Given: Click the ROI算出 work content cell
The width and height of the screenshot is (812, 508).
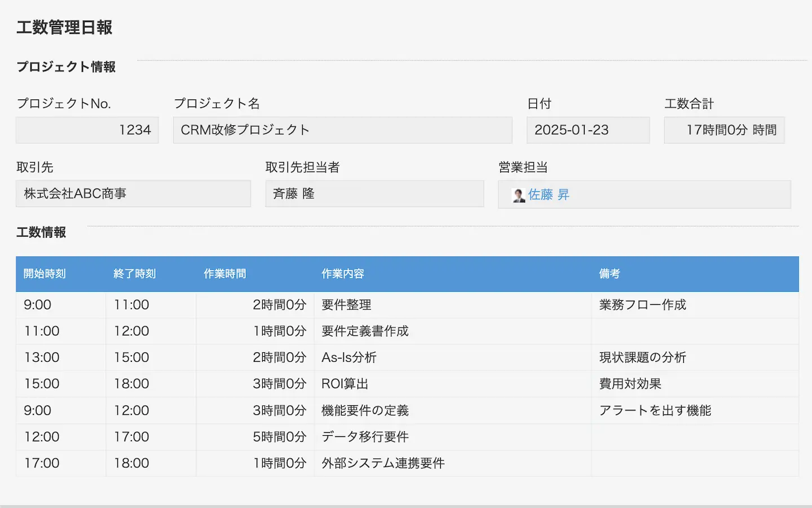Looking at the screenshot, I should click(x=345, y=384).
